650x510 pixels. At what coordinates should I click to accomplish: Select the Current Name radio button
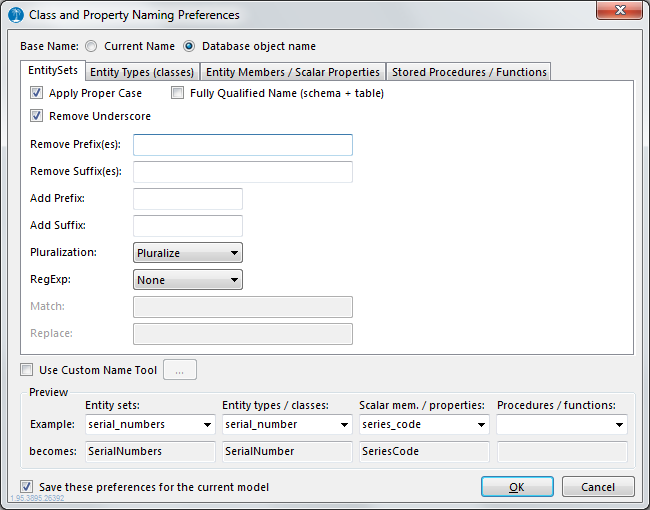[x=92, y=46]
